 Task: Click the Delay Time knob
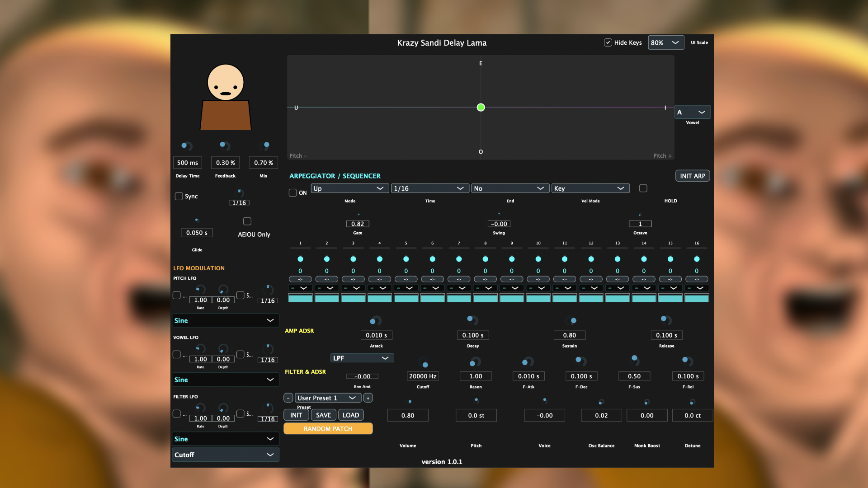coord(186,146)
